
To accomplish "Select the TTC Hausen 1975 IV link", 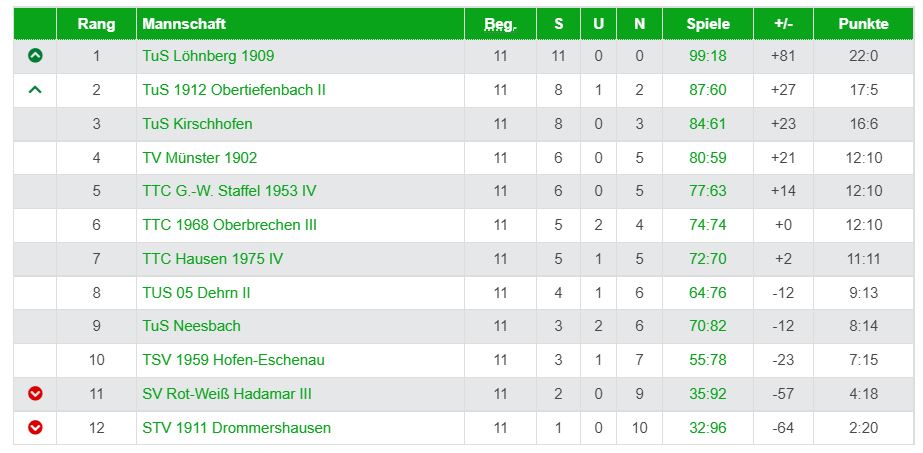I will 213,259.
